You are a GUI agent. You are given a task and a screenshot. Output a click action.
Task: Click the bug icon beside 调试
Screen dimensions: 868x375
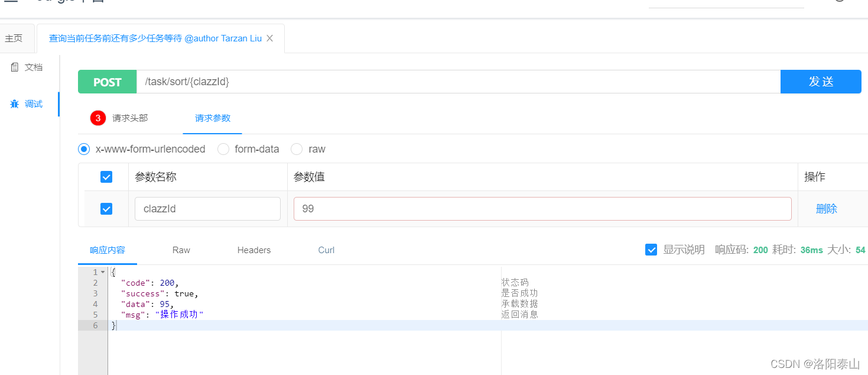click(15, 104)
